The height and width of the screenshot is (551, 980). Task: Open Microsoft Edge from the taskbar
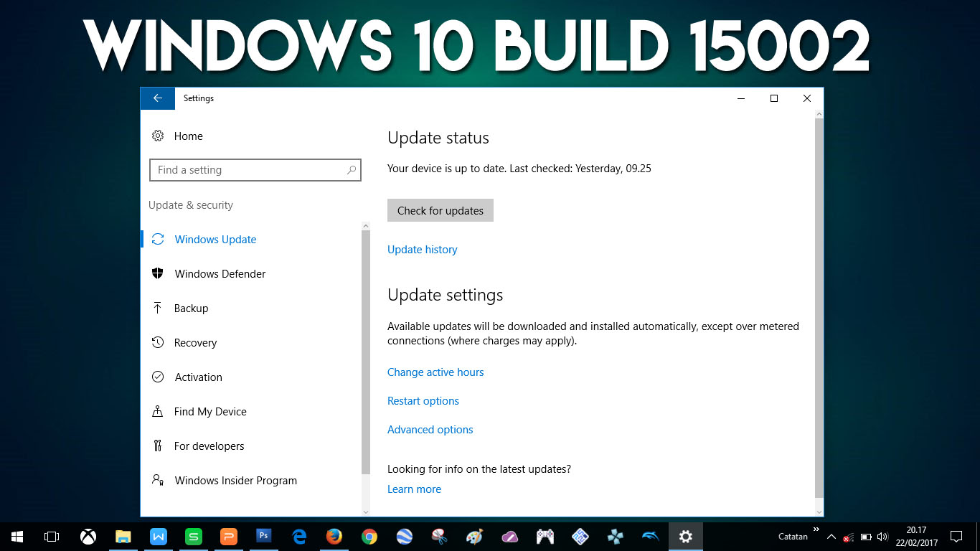[x=299, y=537]
